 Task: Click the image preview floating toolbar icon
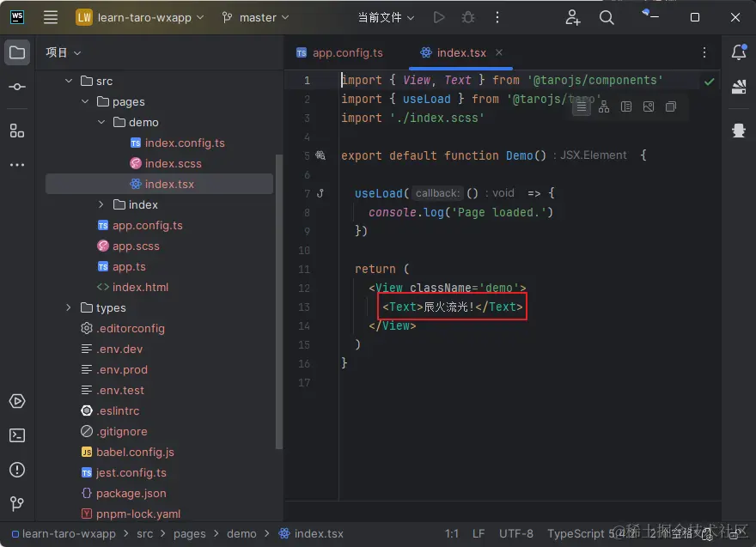(649, 106)
